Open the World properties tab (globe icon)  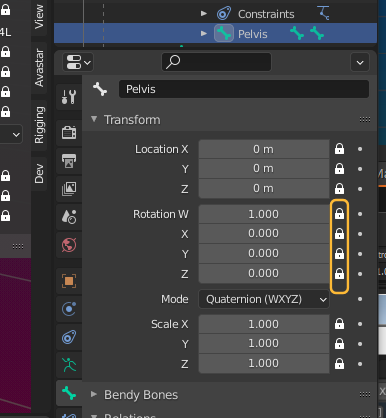(x=69, y=245)
